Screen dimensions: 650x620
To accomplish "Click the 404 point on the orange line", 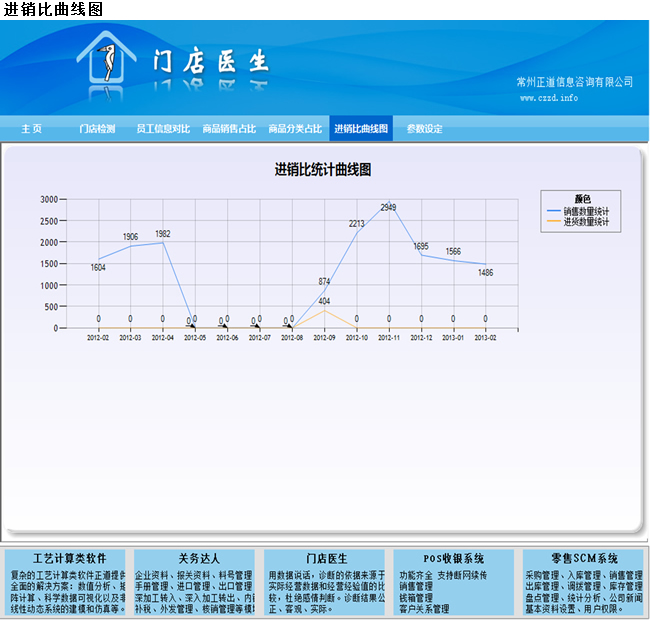I will point(324,310).
